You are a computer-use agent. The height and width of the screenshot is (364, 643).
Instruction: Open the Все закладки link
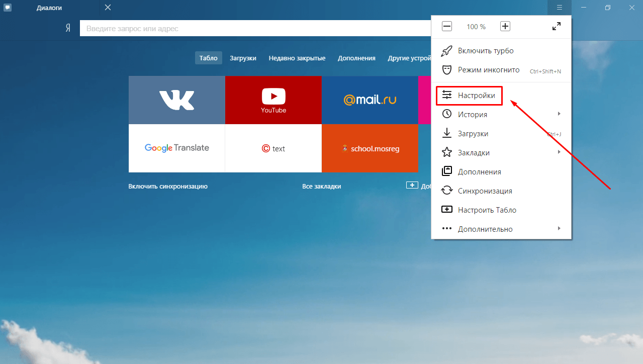pyautogui.click(x=322, y=186)
